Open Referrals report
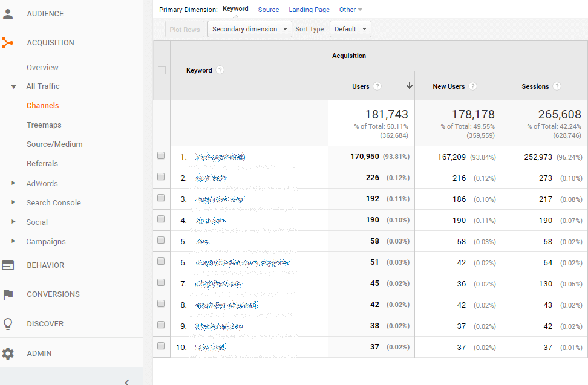This screenshot has width=588, height=385. coord(42,164)
